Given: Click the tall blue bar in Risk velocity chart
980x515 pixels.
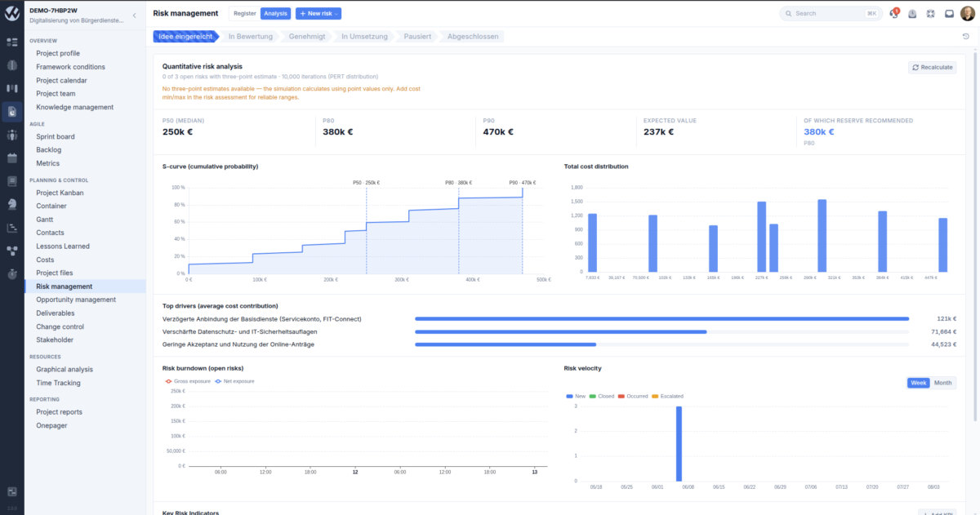Looking at the screenshot, I should tap(679, 443).
